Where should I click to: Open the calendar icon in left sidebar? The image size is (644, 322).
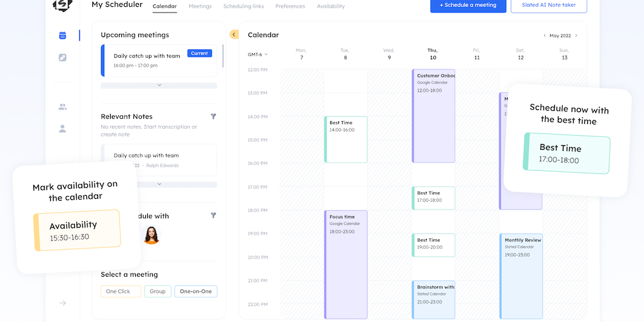point(62,36)
